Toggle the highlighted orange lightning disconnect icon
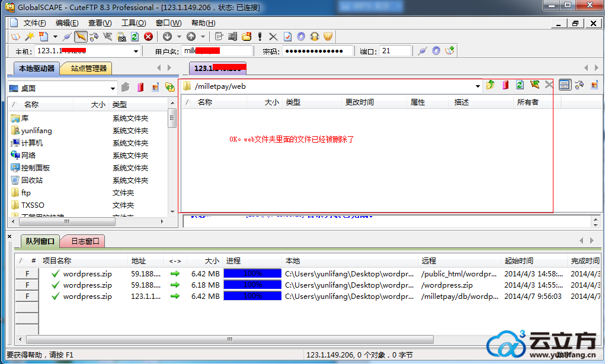 pos(81,37)
